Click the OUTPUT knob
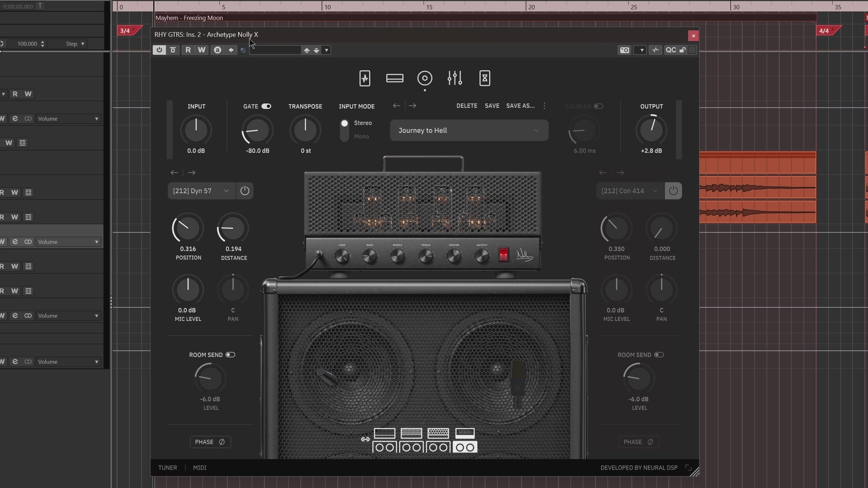 tap(651, 130)
